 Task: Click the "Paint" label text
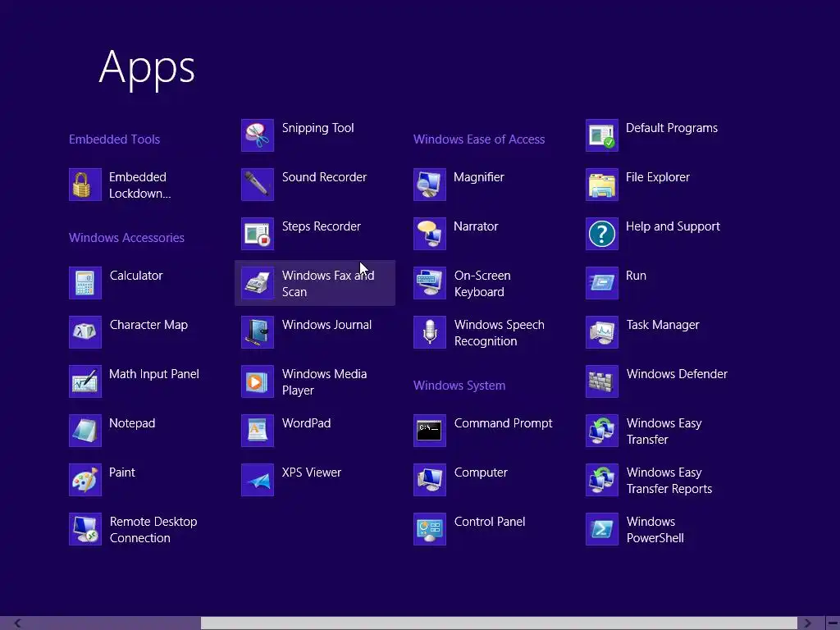pyautogui.click(x=122, y=472)
